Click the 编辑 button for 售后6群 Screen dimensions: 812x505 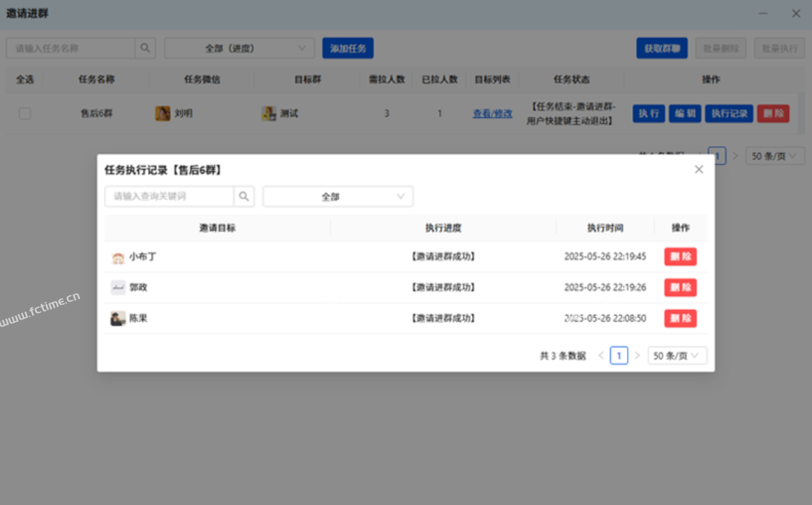(685, 113)
